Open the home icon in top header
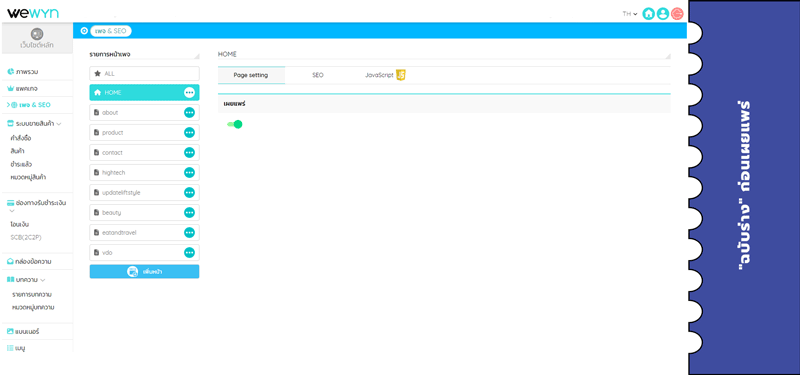 coord(648,14)
